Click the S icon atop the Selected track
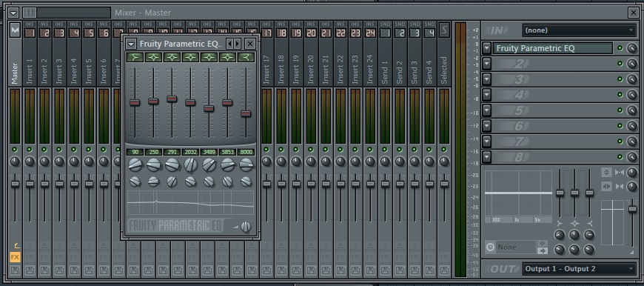The height and width of the screenshot is (286, 644). coord(444,30)
